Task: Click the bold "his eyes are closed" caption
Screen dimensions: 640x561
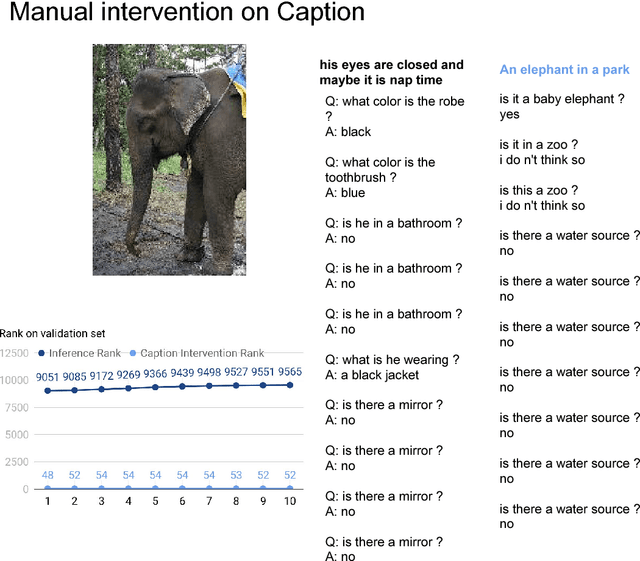Action: (x=392, y=72)
